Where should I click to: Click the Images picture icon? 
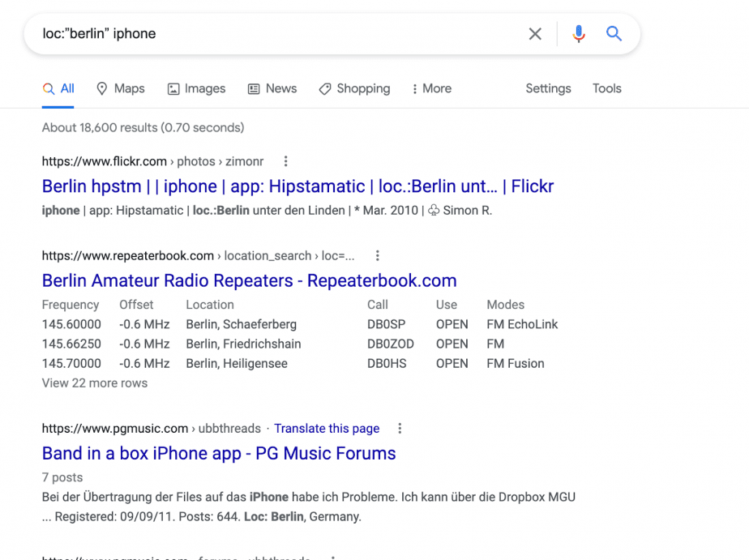click(x=173, y=89)
